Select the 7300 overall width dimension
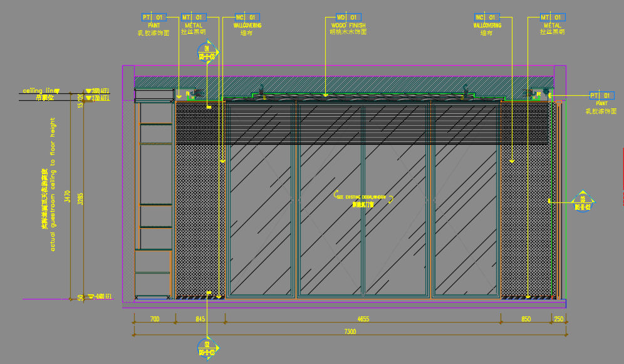Screen dimensions: 624x364 pos(350,332)
